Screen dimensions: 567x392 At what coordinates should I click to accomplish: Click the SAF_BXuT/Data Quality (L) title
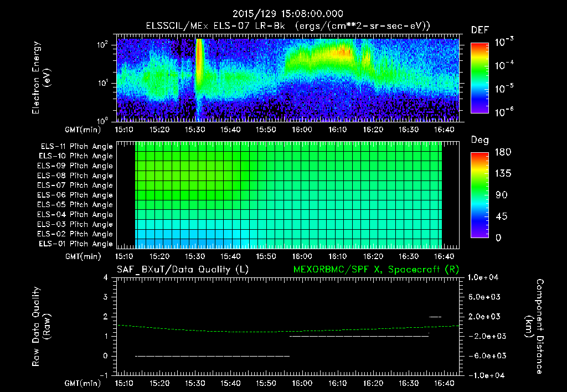click(183, 270)
